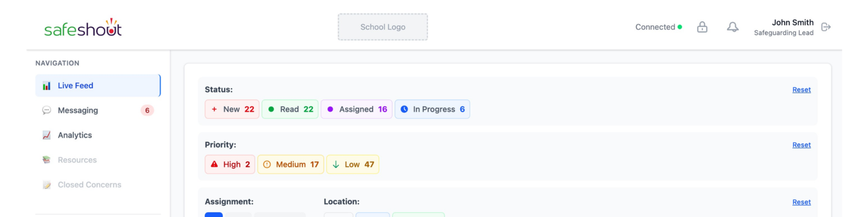Click the Analytics chart icon
Screen dimensions: 868x217
pos(47,135)
